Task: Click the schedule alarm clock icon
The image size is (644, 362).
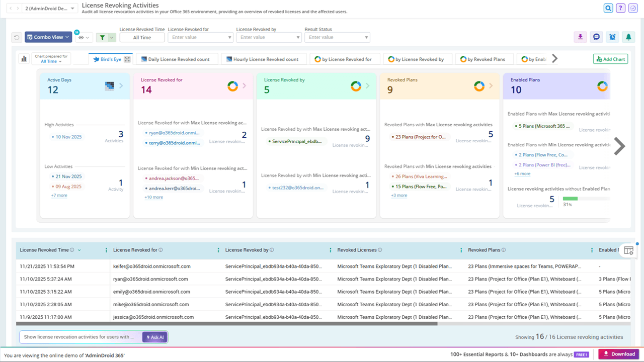Action: point(612,37)
